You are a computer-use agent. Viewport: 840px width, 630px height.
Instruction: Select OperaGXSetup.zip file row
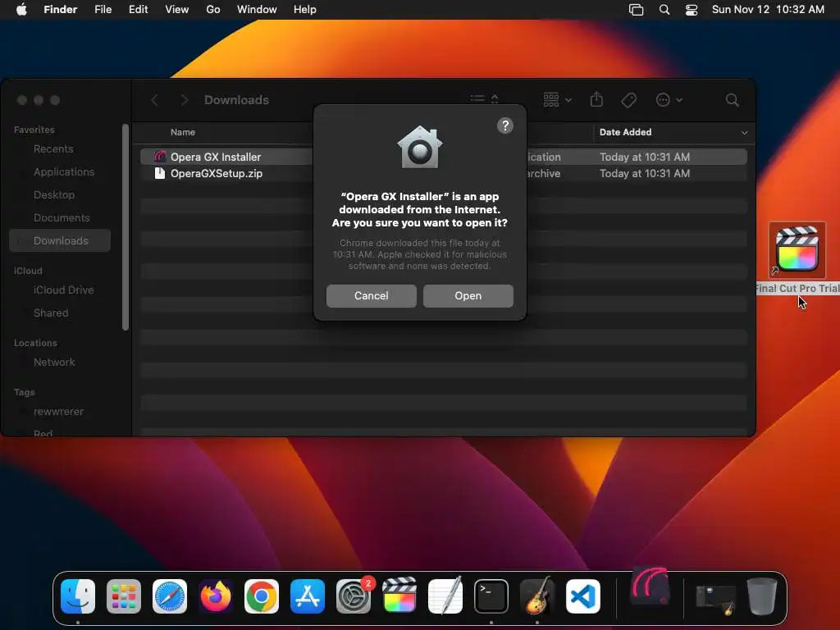point(444,174)
